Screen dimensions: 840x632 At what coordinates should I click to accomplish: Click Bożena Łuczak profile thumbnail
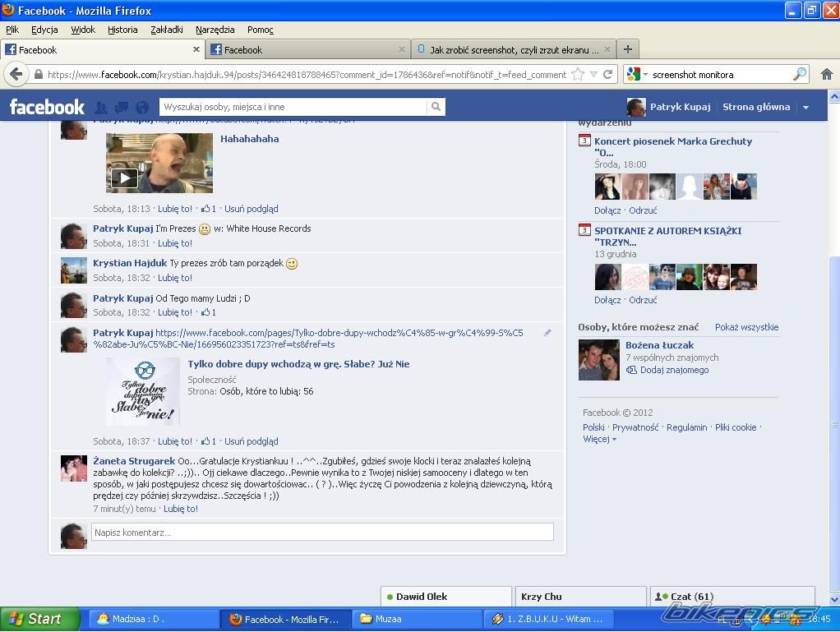tap(599, 360)
